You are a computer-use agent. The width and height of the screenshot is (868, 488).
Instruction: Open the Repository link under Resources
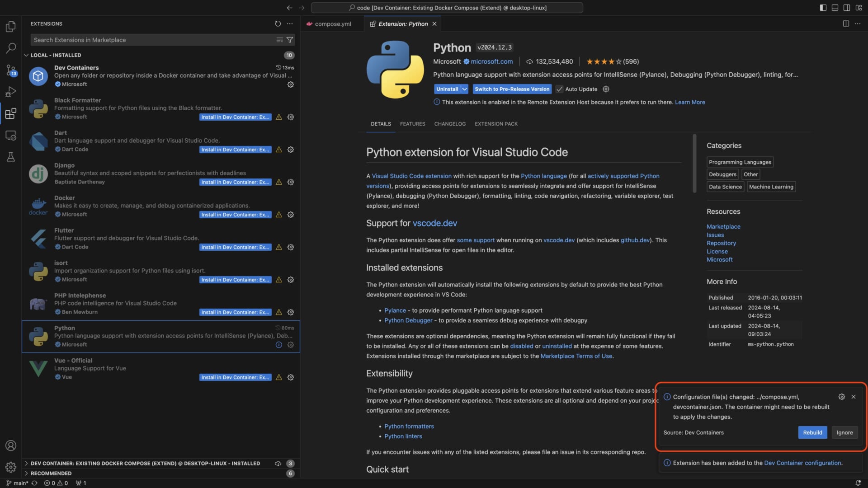click(721, 243)
